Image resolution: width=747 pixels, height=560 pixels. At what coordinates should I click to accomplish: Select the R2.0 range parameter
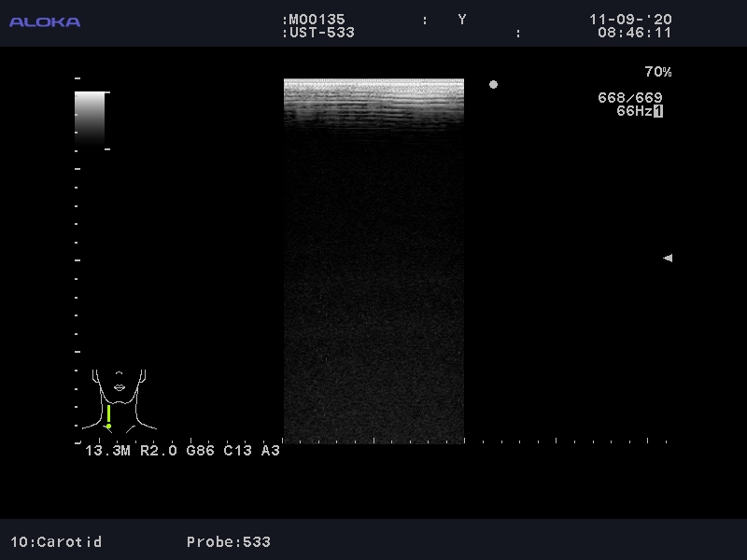pos(160,451)
